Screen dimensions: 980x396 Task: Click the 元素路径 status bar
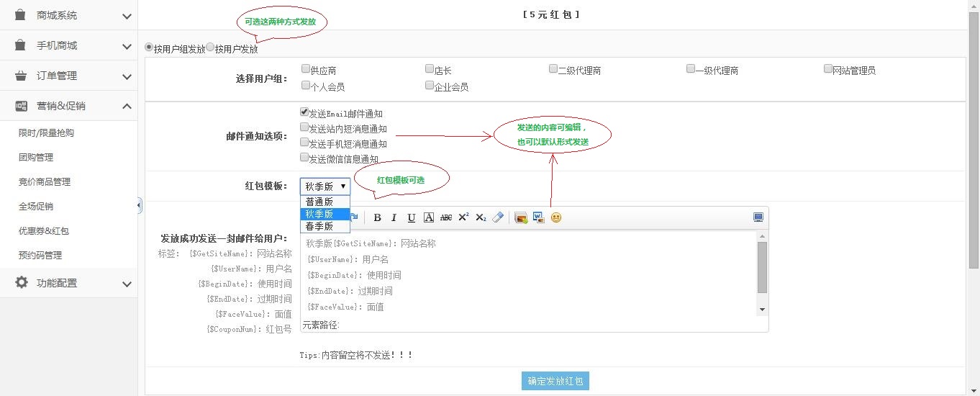click(534, 325)
